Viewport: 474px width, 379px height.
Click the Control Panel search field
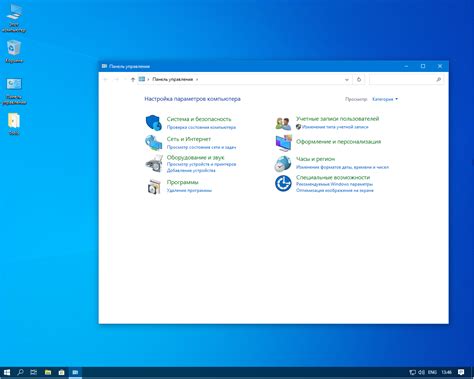(406, 79)
